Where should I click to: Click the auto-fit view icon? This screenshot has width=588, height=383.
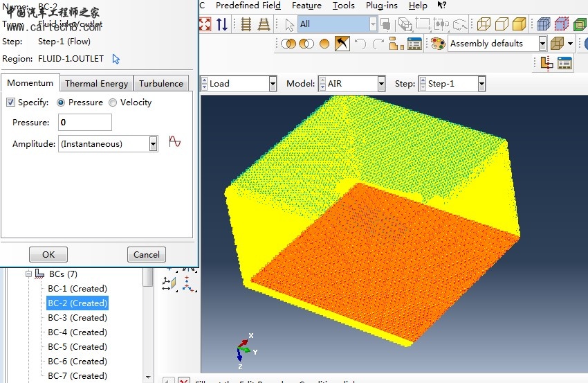click(x=205, y=24)
